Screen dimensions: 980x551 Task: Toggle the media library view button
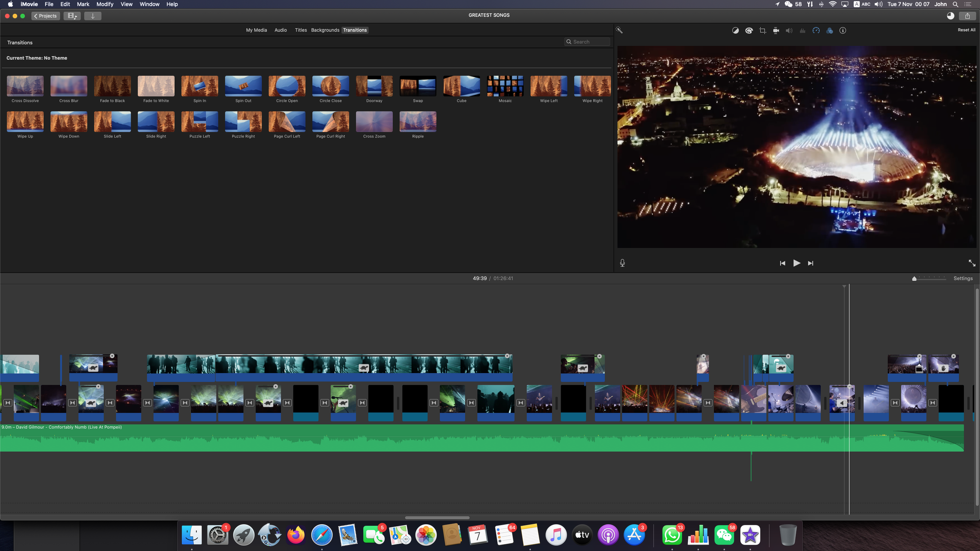72,16
